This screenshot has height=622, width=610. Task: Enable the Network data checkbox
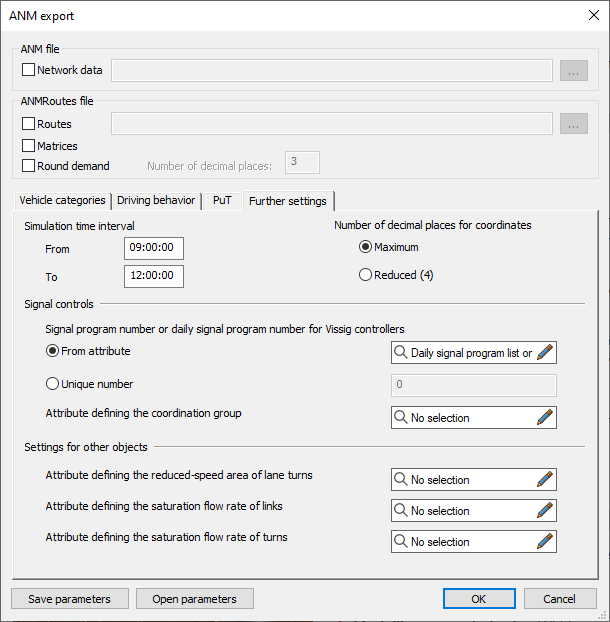coord(28,70)
